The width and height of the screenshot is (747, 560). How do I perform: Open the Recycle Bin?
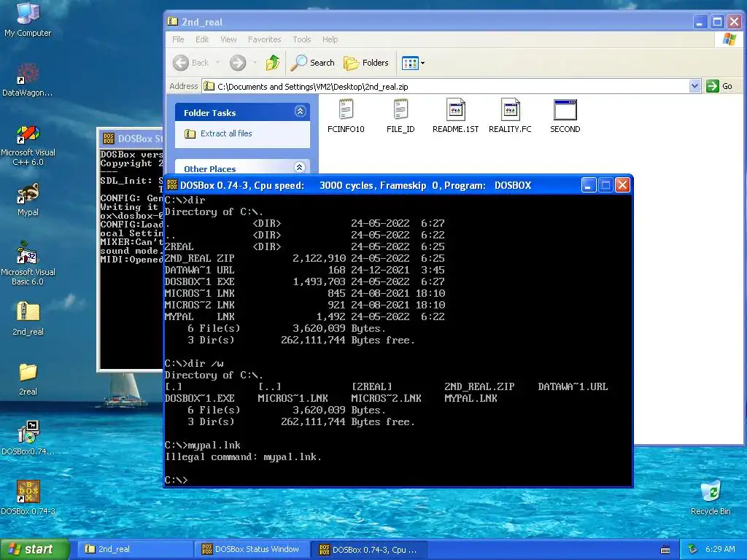(711, 497)
